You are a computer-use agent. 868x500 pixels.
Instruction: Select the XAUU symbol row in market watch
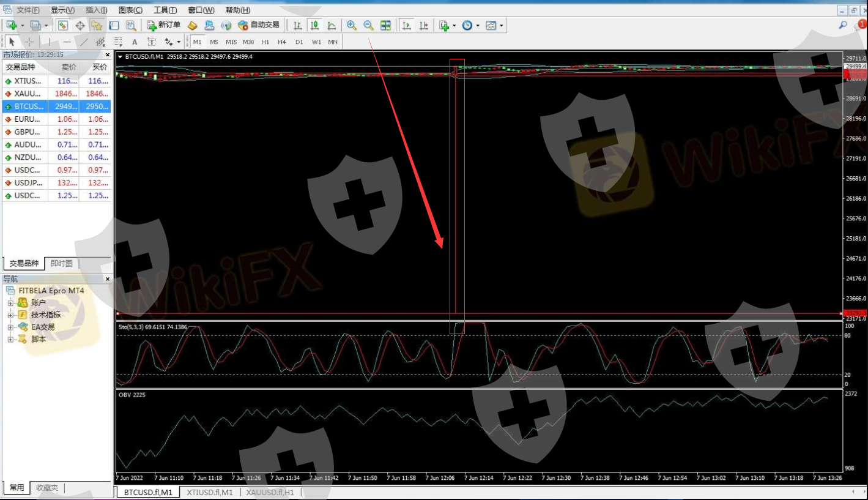(x=28, y=94)
